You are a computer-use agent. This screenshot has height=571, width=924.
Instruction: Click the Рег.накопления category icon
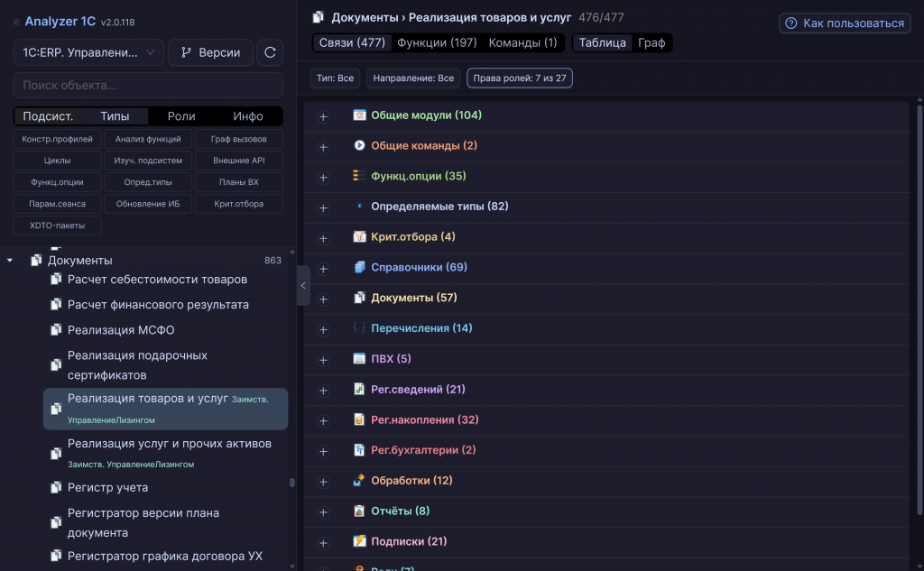[x=359, y=419]
